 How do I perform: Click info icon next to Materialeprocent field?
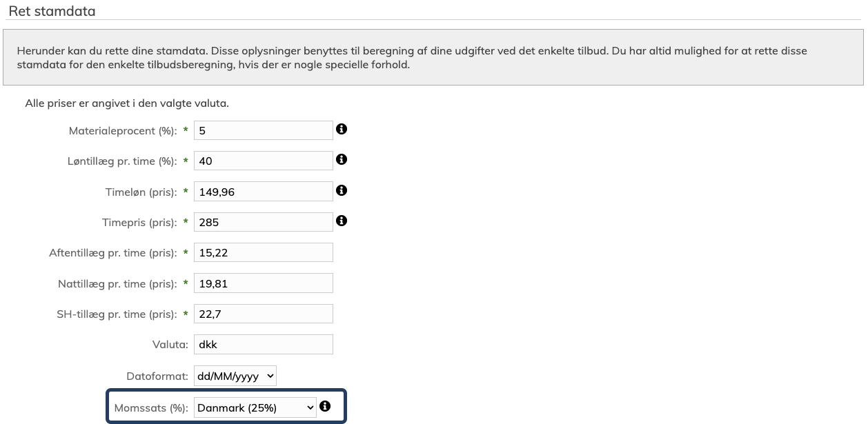(x=341, y=129)
